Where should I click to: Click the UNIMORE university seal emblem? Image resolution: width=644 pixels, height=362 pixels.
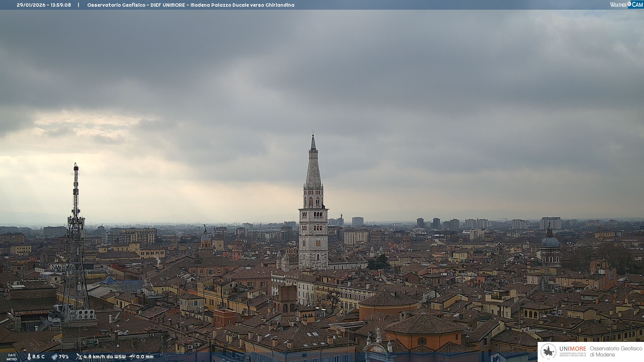point(548,352)
